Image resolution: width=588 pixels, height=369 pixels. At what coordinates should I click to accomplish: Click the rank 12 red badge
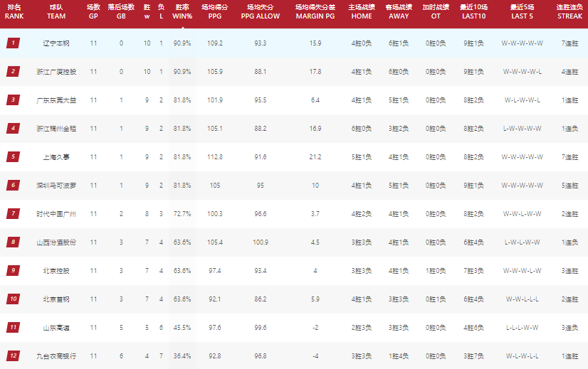tap(13, 356)
